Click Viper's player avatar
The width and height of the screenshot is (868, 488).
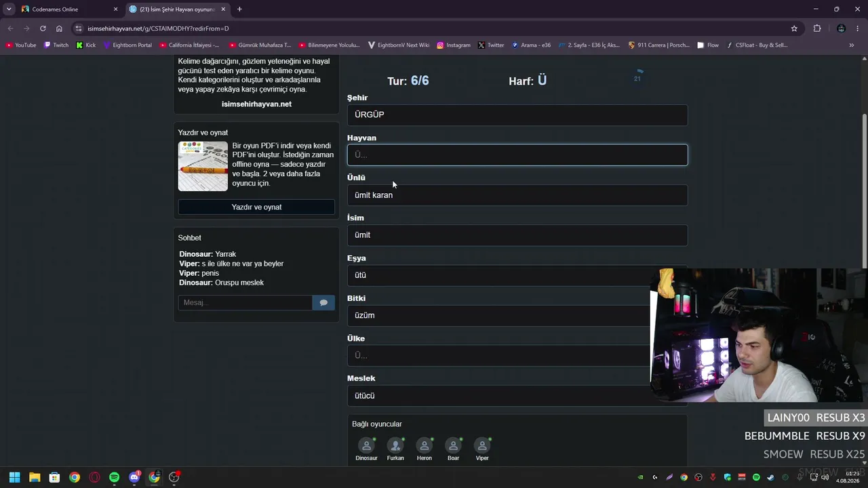click(482, 445)
